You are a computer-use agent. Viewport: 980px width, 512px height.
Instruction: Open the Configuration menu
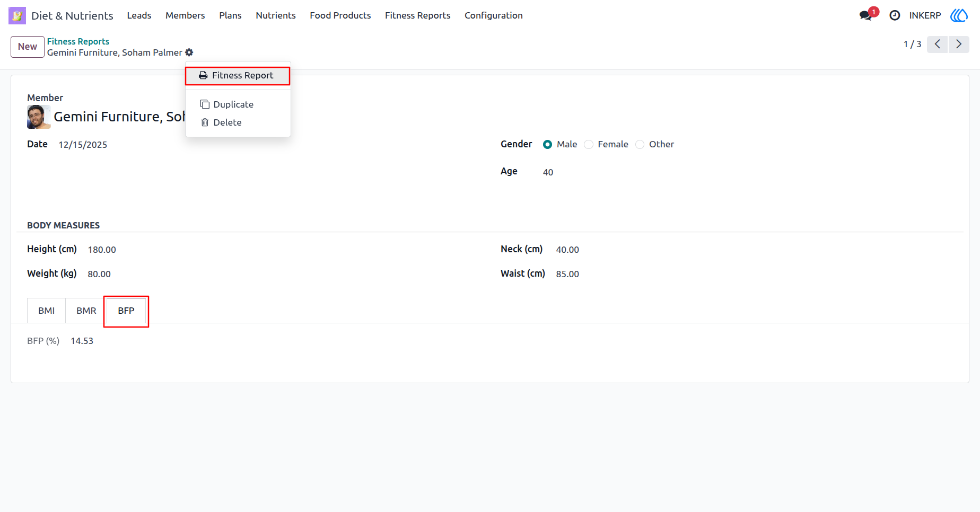pos(494,15)
